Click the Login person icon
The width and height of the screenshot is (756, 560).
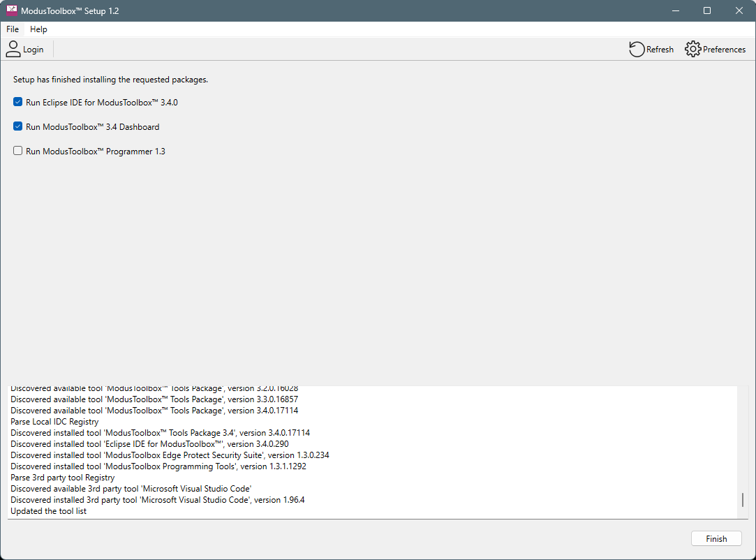14,48
